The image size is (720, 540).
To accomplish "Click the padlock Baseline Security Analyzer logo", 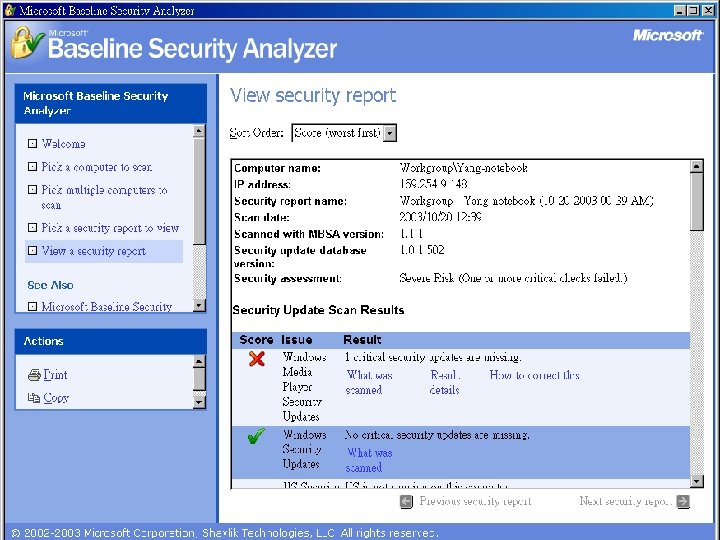I will point(27,43).
